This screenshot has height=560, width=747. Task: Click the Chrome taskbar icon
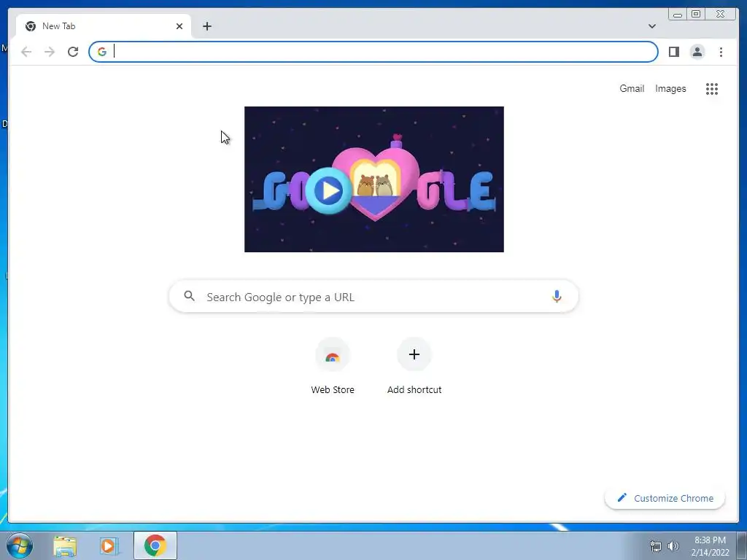point(155,545)
